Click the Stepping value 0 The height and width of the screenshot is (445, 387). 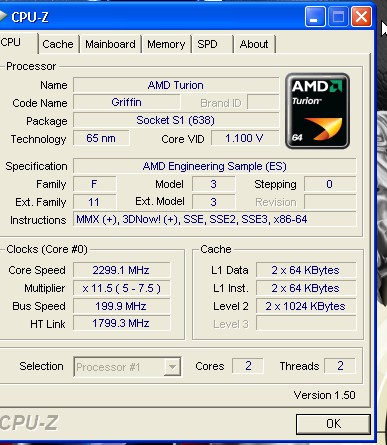(330, 184)
